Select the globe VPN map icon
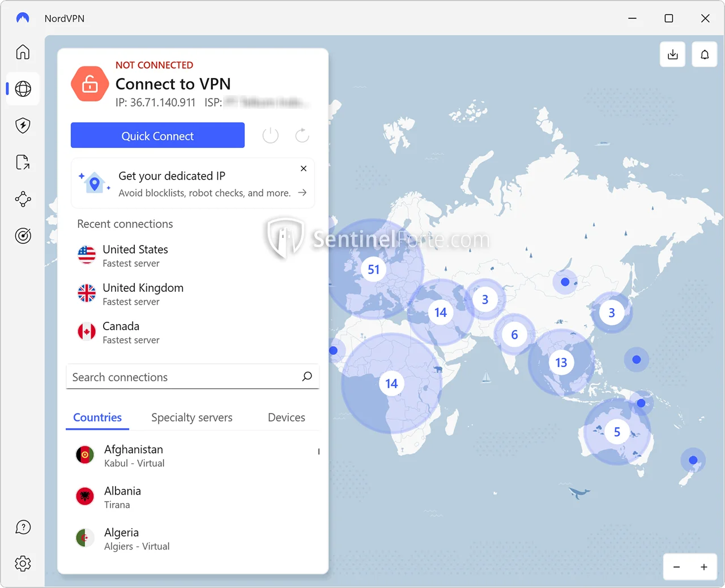Image resolution: width=725 pixels, height=588 pixels. point(23,89)
